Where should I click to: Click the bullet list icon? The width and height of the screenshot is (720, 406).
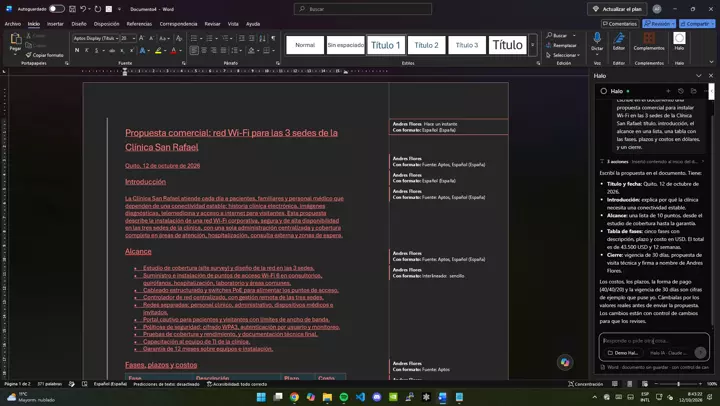coord(194,39)
